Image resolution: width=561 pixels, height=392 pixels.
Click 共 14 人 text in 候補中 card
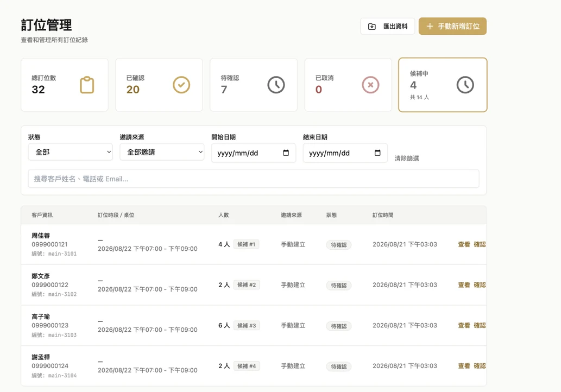[x=419, y=97]
